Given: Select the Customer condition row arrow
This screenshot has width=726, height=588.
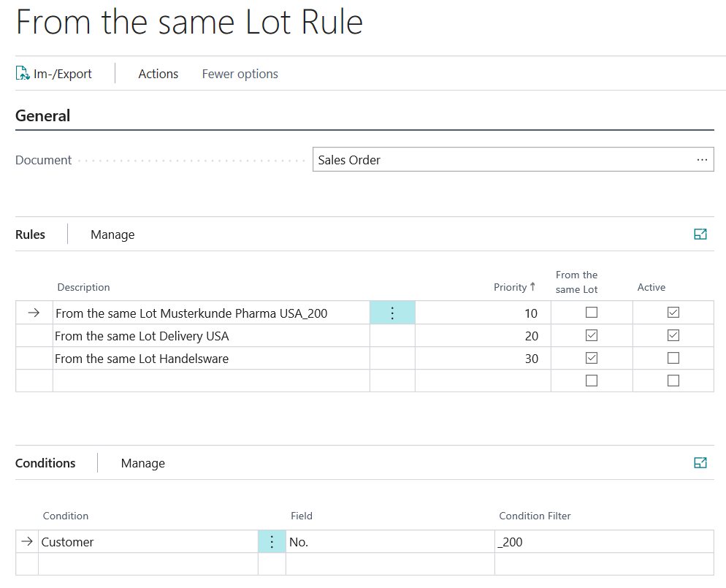Looking at the screenshot, I should (x=27, y=541).
